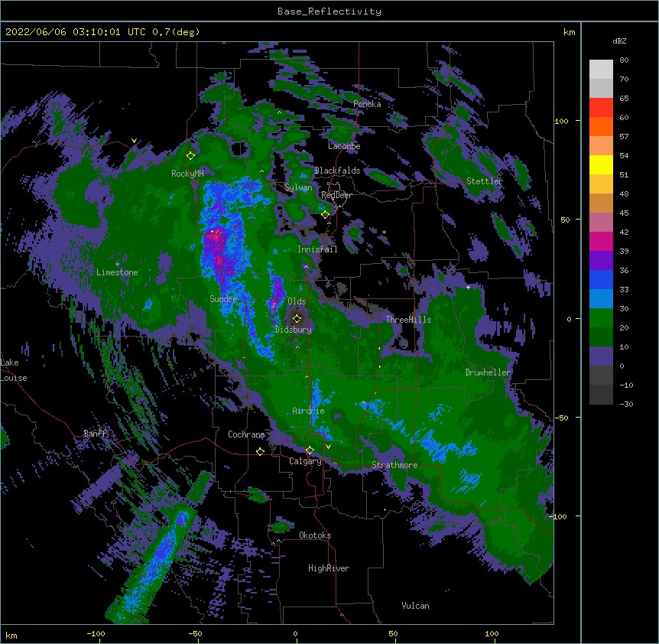Click the Ponoka city label
The image size is (659, 644).
pos(367,104)
